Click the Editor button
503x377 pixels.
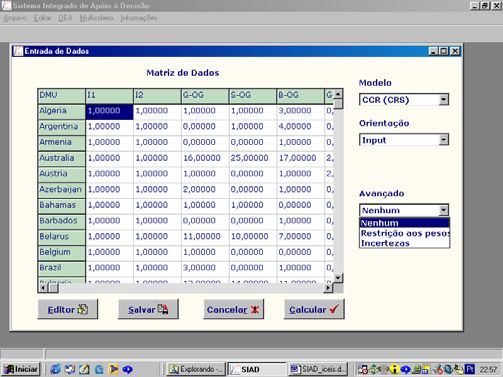click(x=68, y=309)
